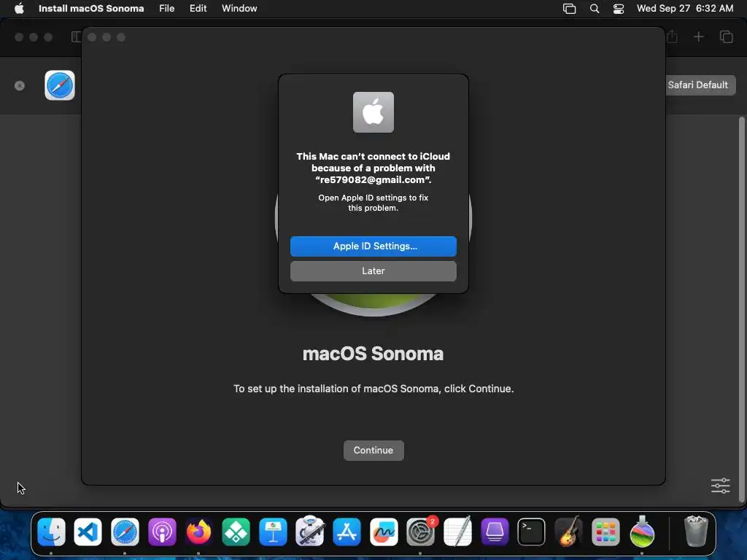Click the 'To set up the installation' text
Image resolution: width=747 pixels, height=560 pixels.
point(373,389)
